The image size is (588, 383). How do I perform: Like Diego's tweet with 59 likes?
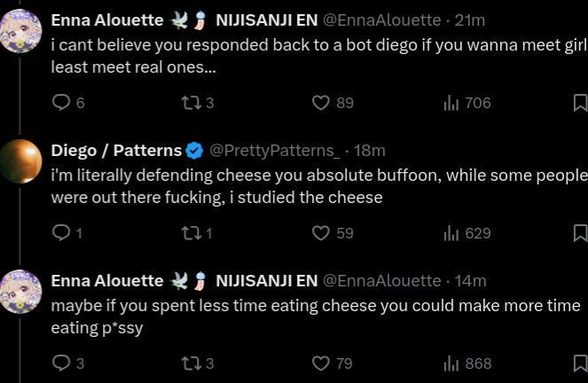tap(321, 233)
